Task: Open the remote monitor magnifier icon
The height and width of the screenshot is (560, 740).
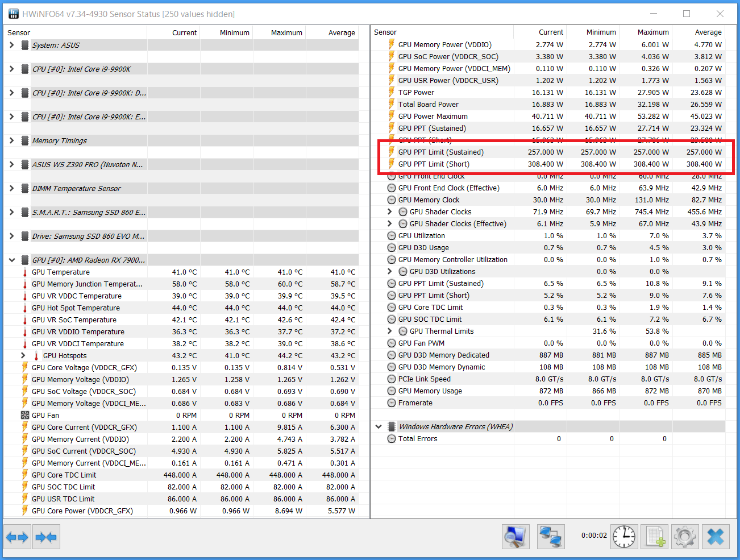Action: (x=515, y=537)
